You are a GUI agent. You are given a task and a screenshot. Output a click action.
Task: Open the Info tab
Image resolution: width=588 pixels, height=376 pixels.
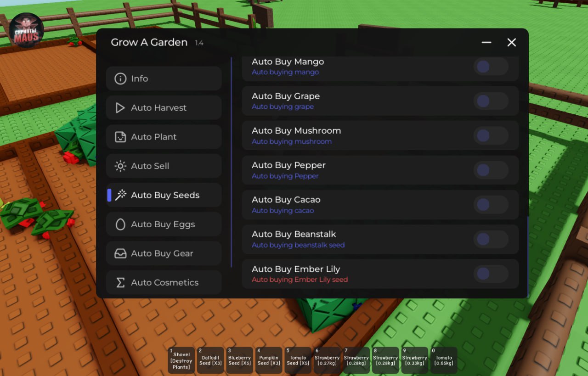[x=164, y=79]
